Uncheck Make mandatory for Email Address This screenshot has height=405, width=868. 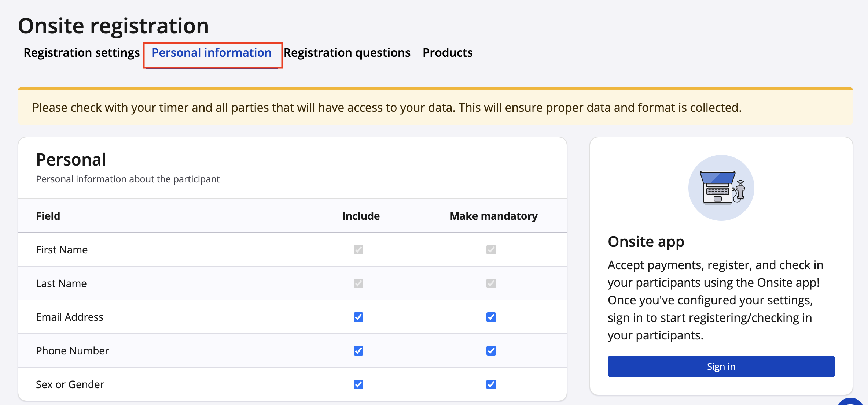491,317
